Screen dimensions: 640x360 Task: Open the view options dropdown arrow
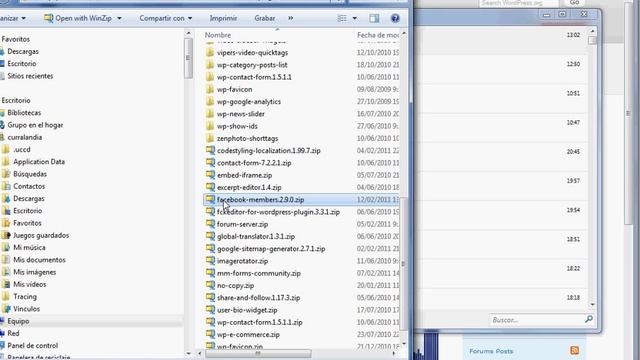point(354,18)
